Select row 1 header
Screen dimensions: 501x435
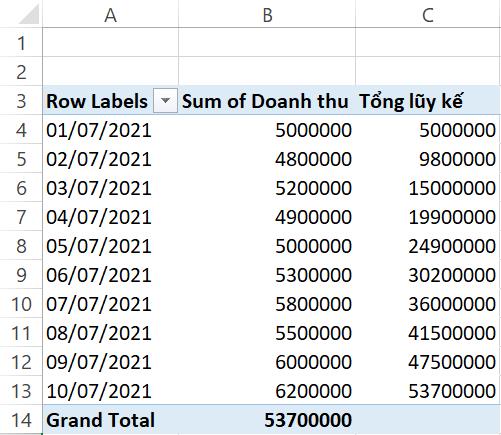coord(21,43)
